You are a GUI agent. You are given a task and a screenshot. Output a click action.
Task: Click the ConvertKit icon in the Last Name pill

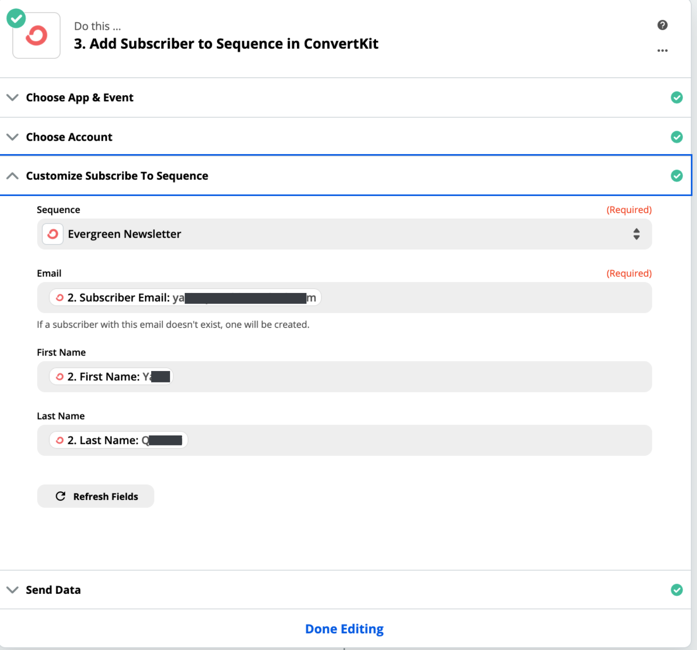tap(60, 440)
